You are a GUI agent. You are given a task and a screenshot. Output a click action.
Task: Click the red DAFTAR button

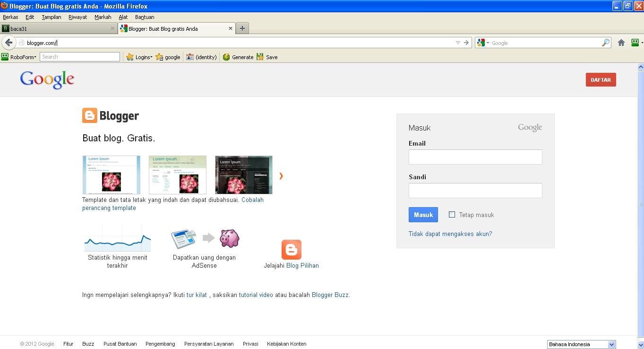click(601, 80)
